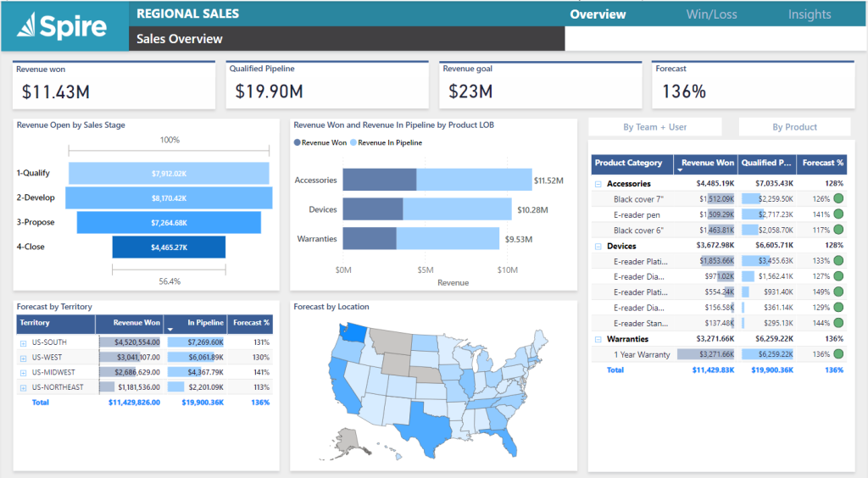Viewport: 868px width, 478px height.
Task: Click the By Product button
Action: point(794,126)
